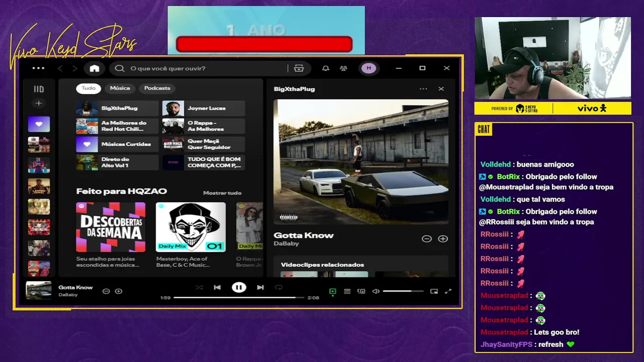This screenshot has width=644, height=362.
Task: Seek within the song progress bar
Action: click(239, 298)
